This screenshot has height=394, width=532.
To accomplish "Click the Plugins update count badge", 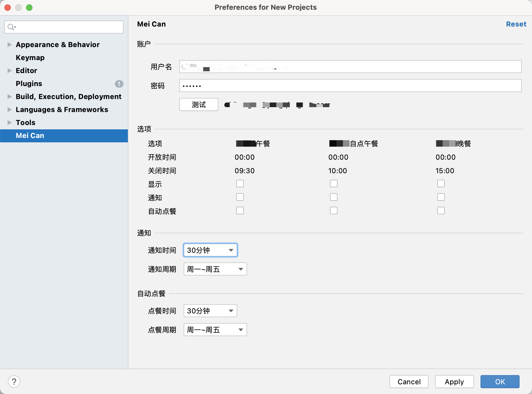I will tap(119, 84).
